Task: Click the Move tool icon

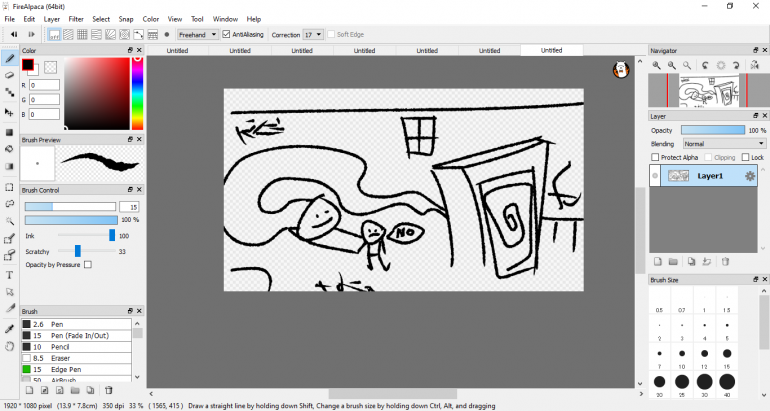Action: 9,112
